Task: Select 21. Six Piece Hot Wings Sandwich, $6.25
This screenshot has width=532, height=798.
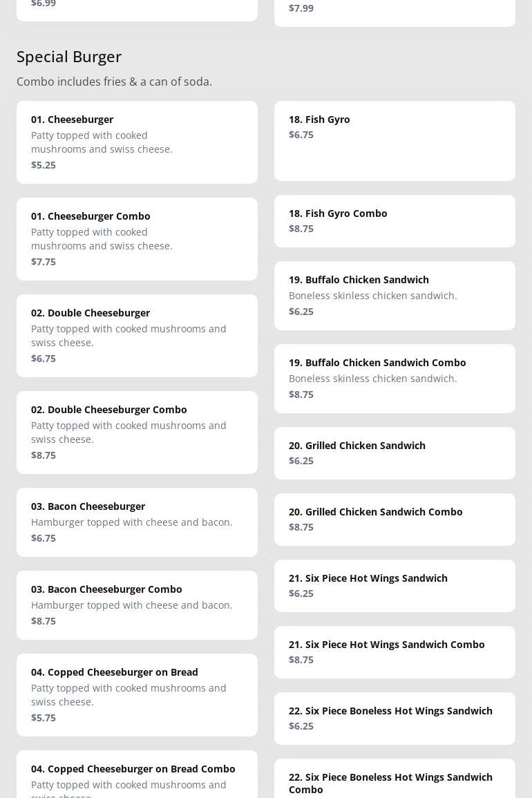Action: tap(395, 586)
